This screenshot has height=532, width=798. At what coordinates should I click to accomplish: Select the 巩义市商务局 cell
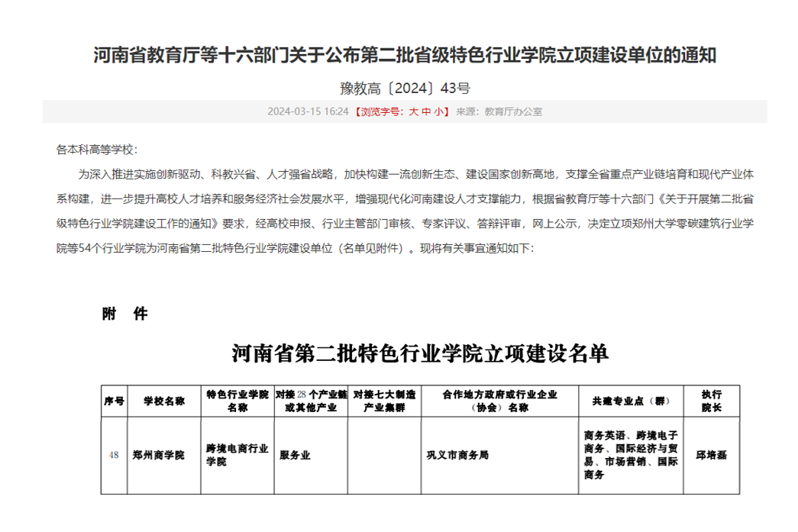point(457,455)
